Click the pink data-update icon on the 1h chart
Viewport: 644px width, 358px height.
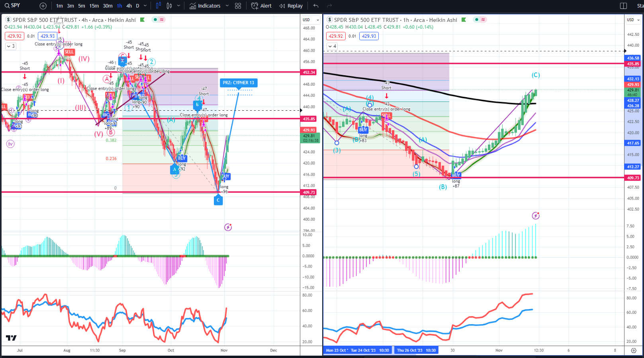coord(483,20)
